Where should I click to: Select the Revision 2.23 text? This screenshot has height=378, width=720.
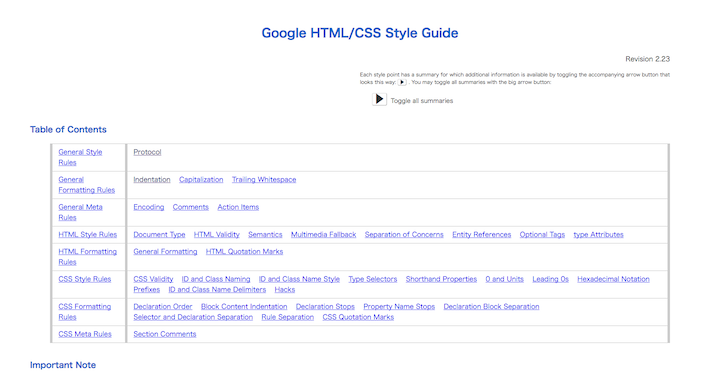click(647, 59)
